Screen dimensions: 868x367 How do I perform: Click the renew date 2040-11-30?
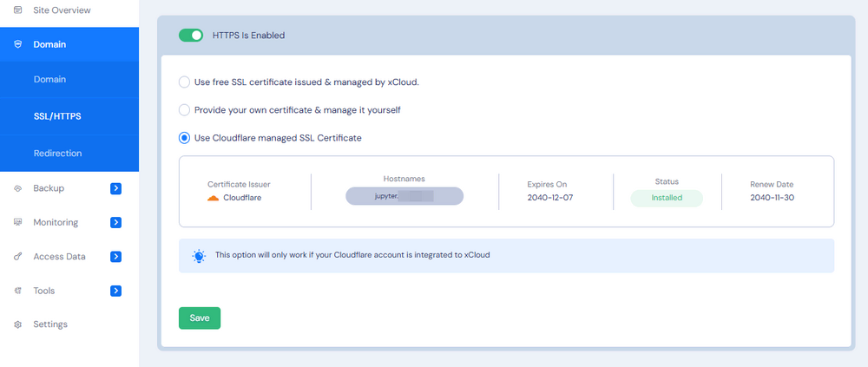point(773,198)
